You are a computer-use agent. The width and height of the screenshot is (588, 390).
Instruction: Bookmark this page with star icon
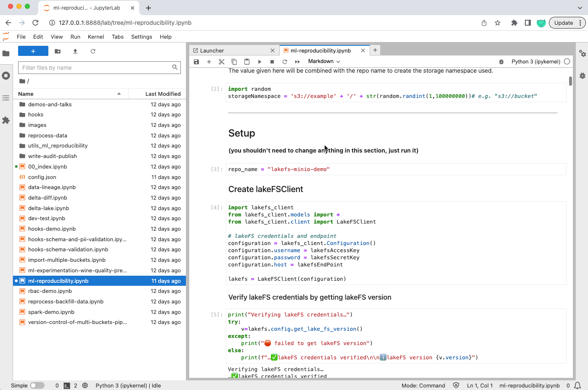coord(498,23)
